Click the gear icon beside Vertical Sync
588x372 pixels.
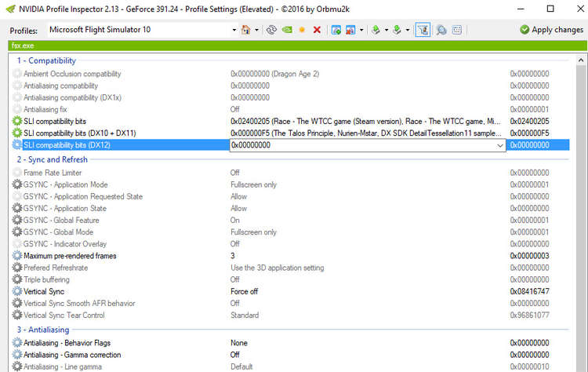(x=17, y=291)
